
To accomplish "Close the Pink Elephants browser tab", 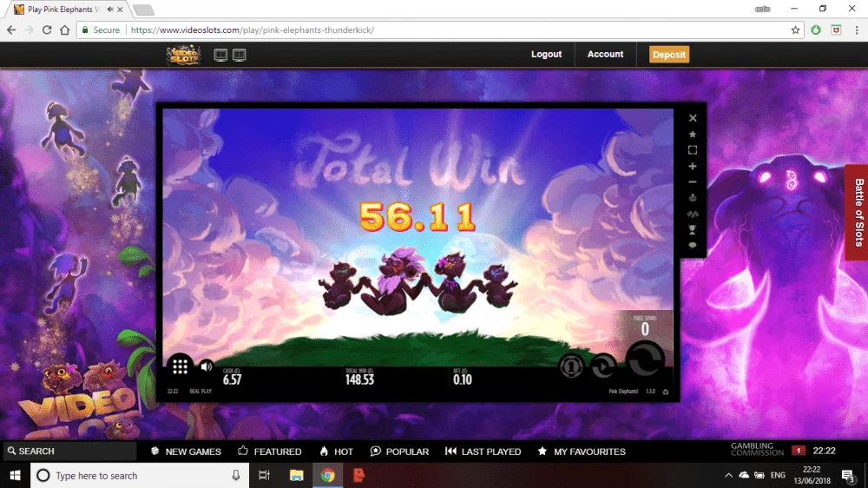I will click(120, 10).
